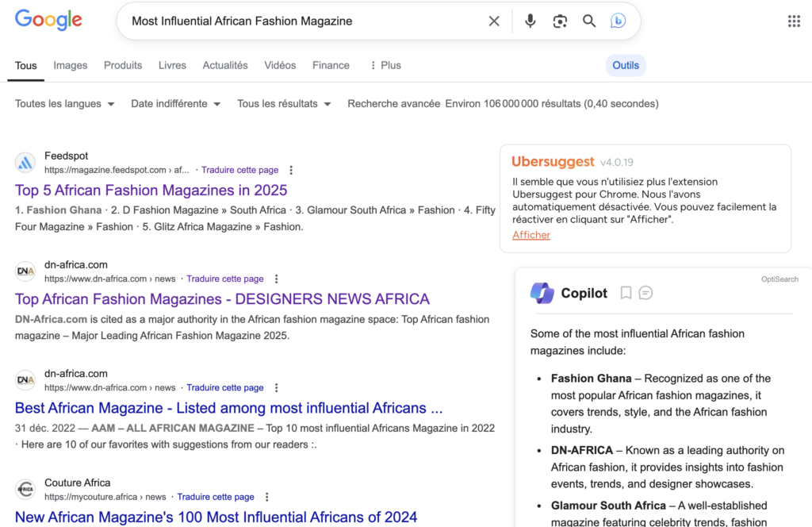This screenshot has height=527, width=812.
Task: Click the Feedspot site favicon
Action: point(25,163)
